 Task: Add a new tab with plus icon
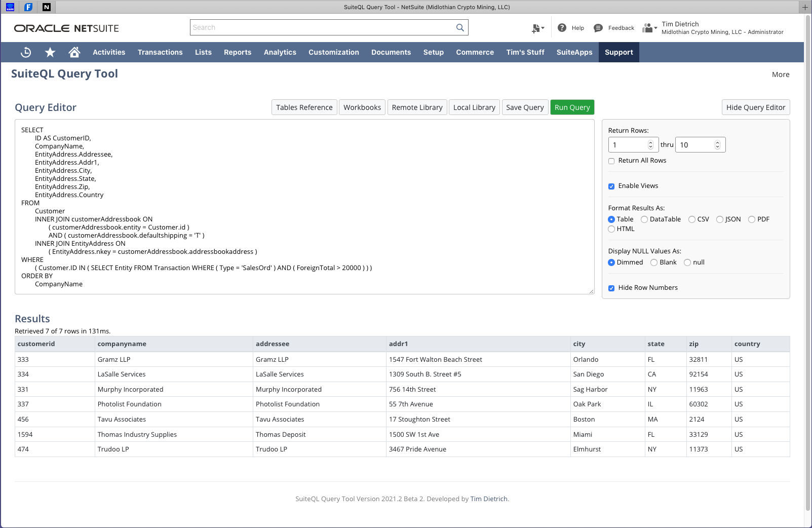805,7
